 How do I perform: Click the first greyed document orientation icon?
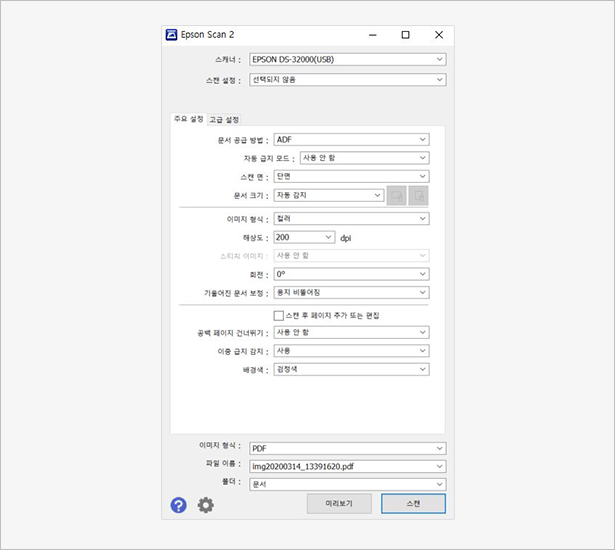(397, 195)
